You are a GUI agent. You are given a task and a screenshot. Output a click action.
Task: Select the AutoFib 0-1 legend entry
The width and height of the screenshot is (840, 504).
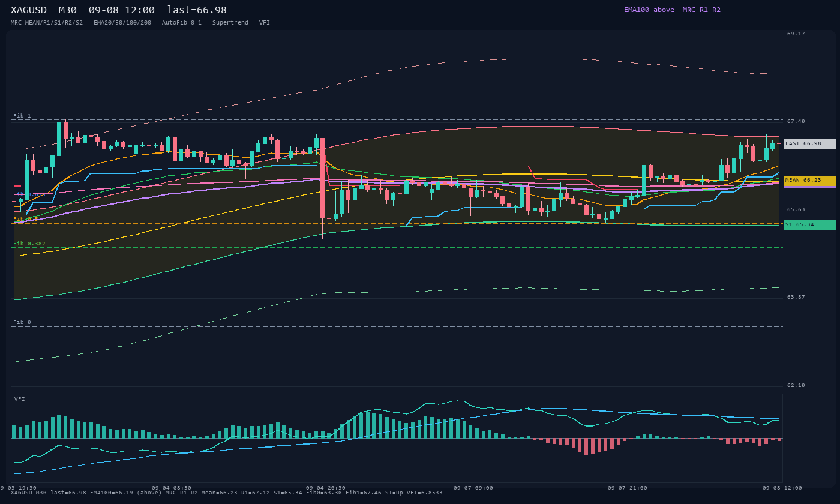click(182, 22)
